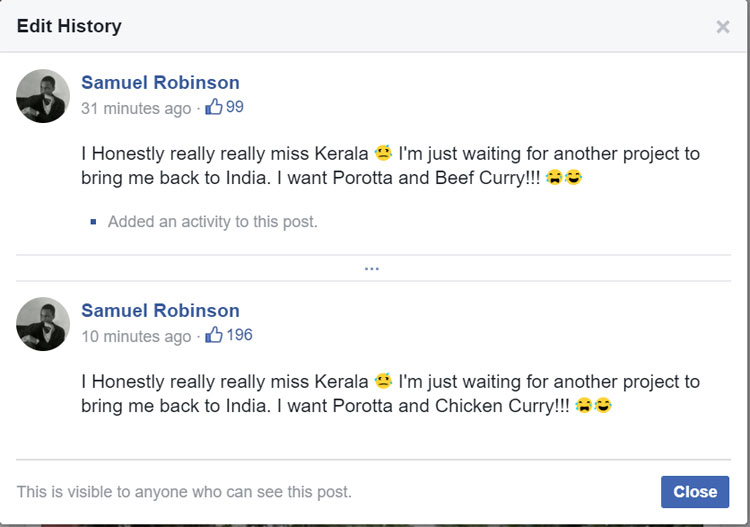Click the sad face emoji in Beef Curry post
This screenshot has height=527, width=750.
click(x=383, y=154)
